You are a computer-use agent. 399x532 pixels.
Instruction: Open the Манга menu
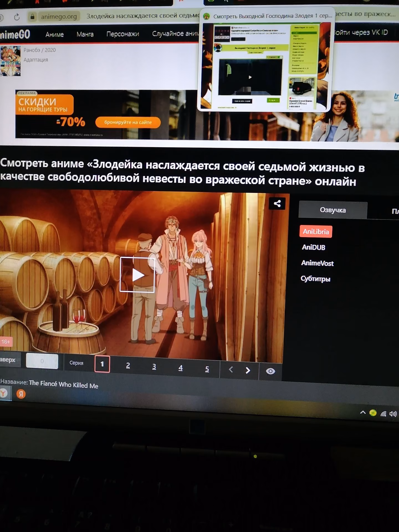pyautogui.click(x=85, y=34)
